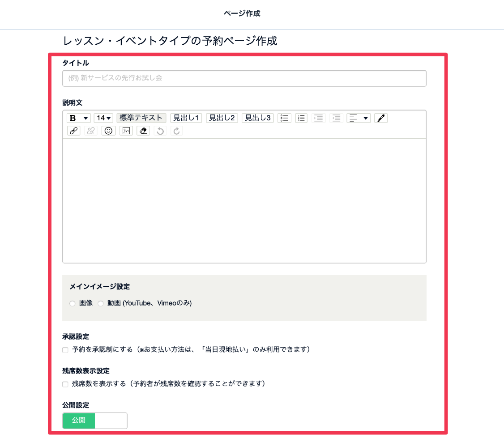Click the redo arrow icon
Viewport: 504px width, 442px height.
[x=177, y=131]
